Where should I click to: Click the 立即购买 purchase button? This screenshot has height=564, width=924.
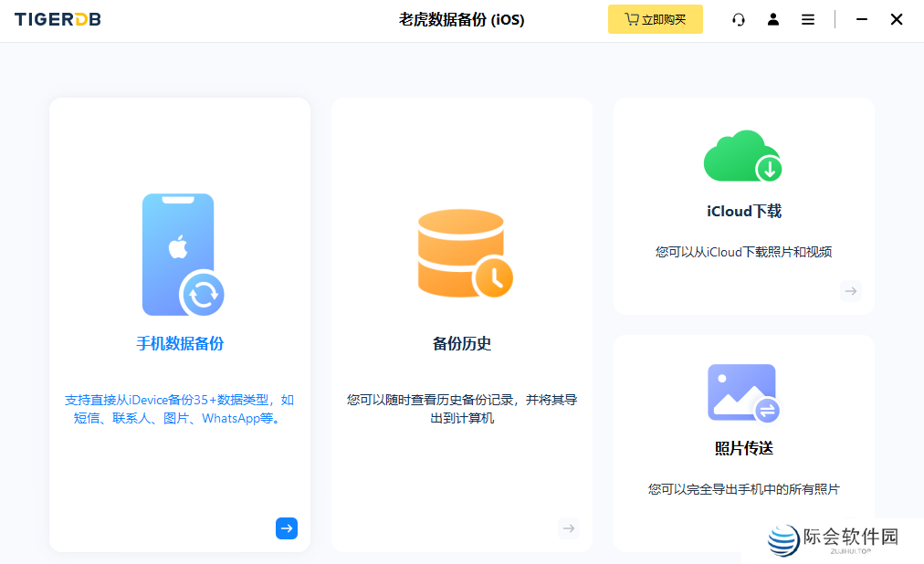656,19
